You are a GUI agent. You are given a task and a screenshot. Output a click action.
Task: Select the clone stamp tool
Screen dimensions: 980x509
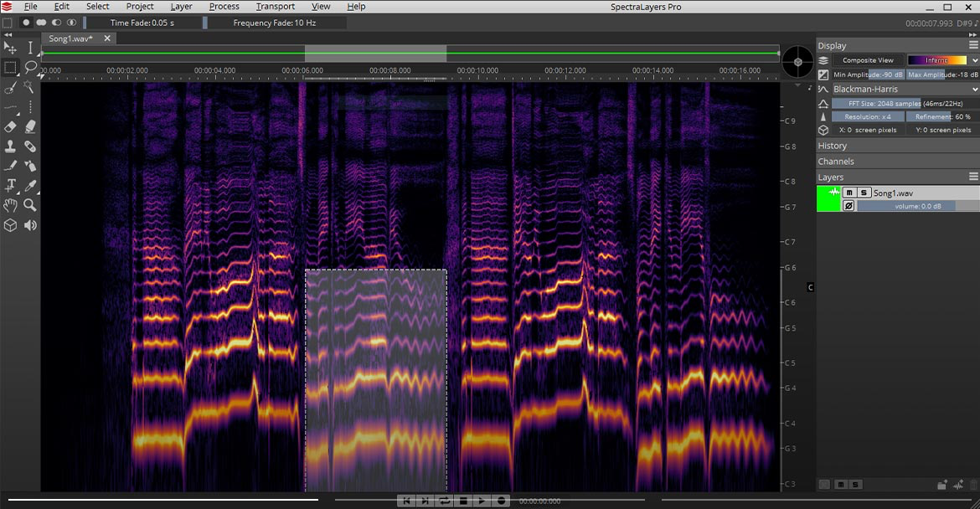point(10,147)
